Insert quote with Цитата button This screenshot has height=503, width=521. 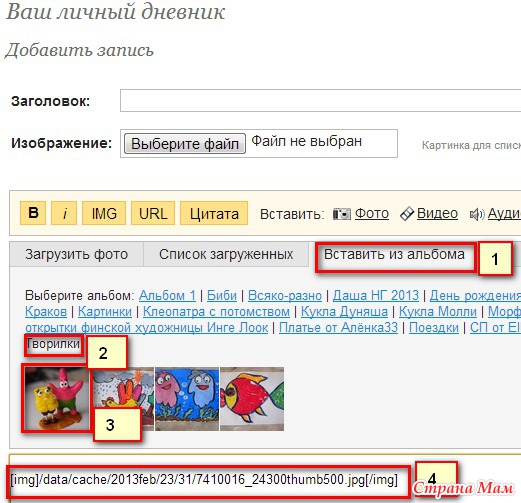214,213
